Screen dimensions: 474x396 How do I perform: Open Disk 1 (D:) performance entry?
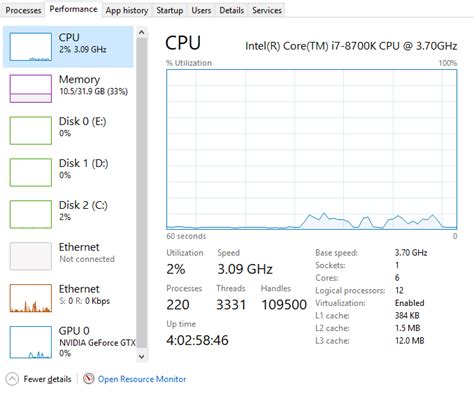click(68, 172)
